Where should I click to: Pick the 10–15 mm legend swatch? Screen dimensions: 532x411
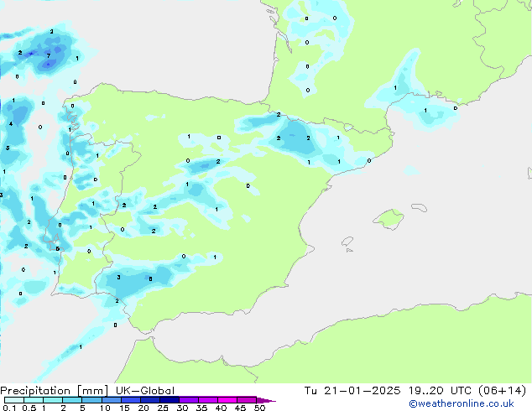coord(111,400)
